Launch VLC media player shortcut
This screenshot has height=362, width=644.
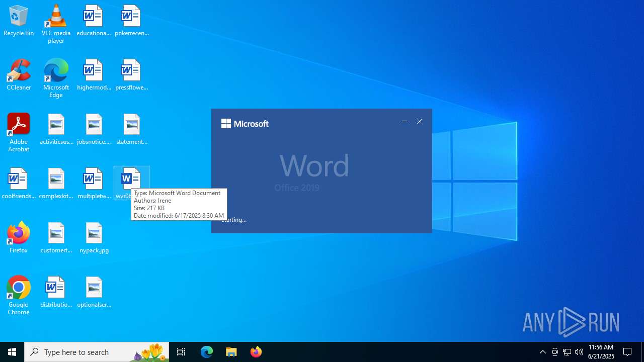tap(56, 24)
